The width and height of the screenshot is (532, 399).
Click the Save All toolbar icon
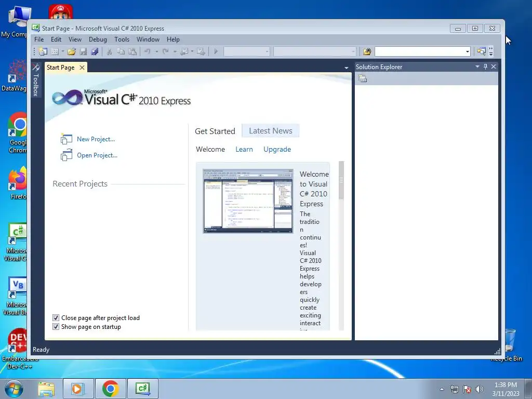point(95,51)
